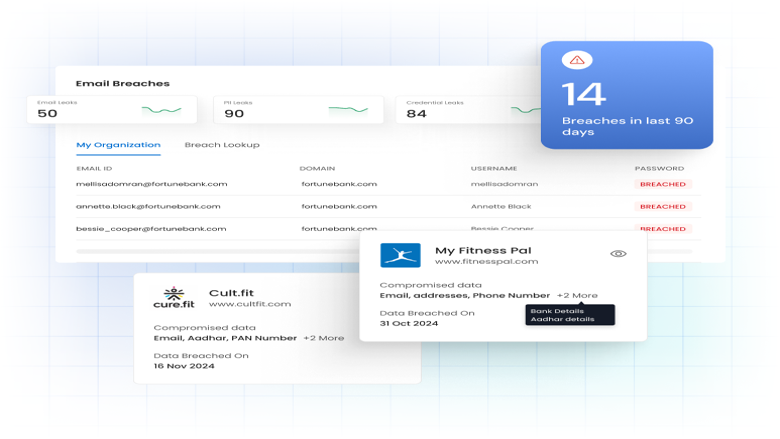This screenshot has width=780, height=439.
Task: Click the warning triangle icon on blue card
Action: 577,60
